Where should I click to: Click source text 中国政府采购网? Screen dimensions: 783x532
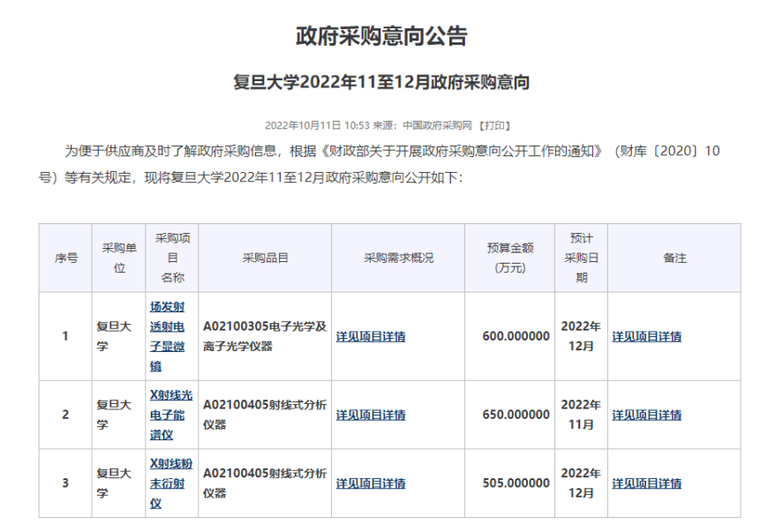(x=437, y=125)
